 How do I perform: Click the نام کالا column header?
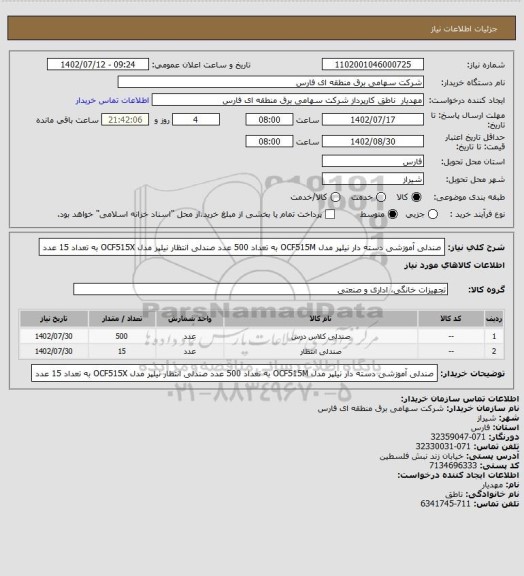point(320,319)
